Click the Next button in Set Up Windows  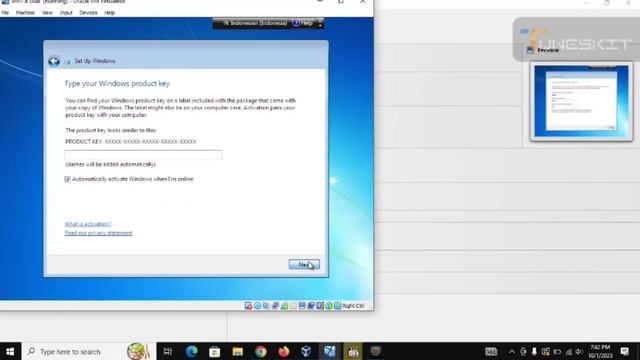pos(304,264)
